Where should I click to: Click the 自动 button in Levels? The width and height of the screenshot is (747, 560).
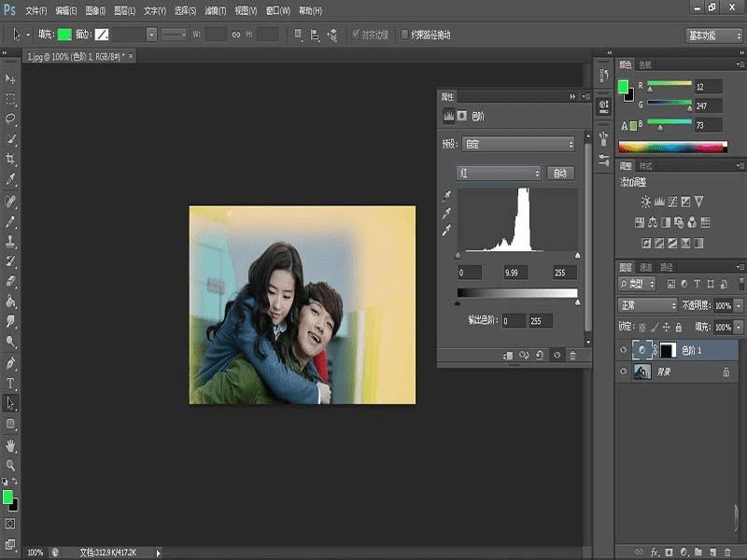tap(560, 174)
